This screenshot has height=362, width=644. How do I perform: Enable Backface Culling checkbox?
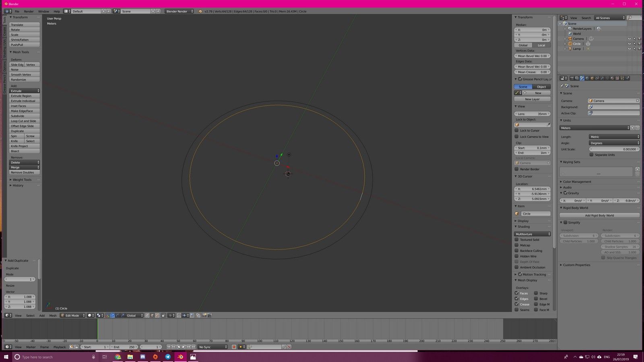pos(517,251)
